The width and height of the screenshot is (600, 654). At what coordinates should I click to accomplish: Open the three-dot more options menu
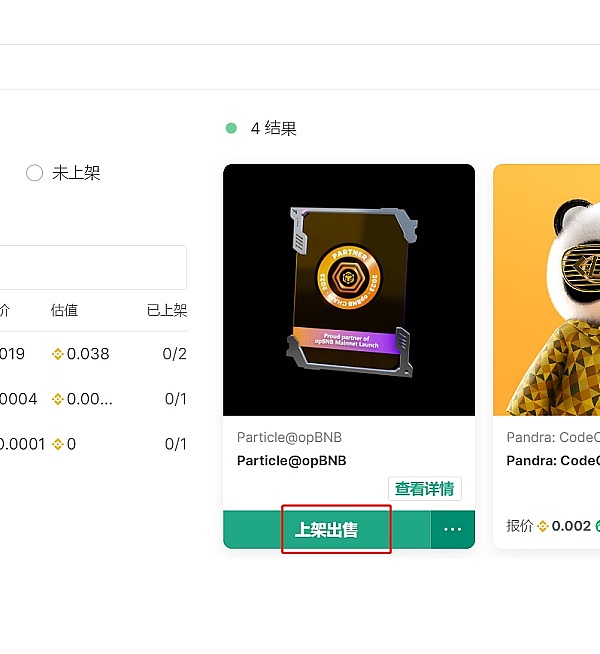[452, 530]
